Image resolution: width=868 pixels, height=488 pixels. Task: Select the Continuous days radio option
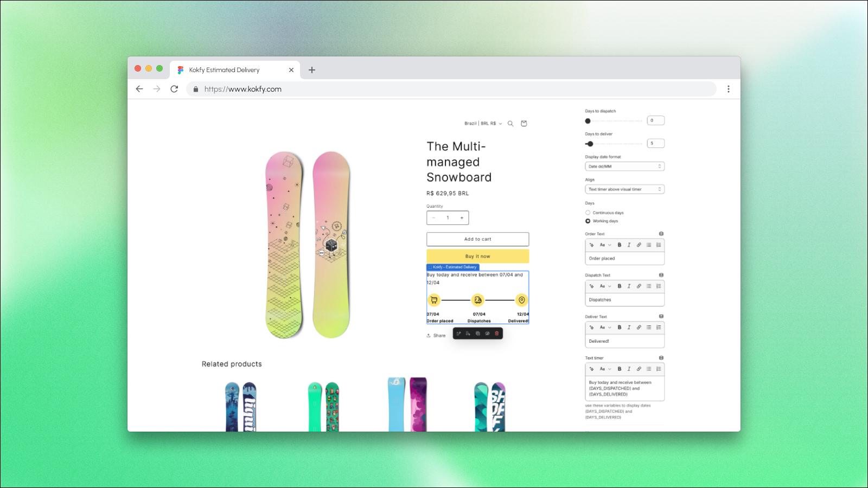[588, 213]
